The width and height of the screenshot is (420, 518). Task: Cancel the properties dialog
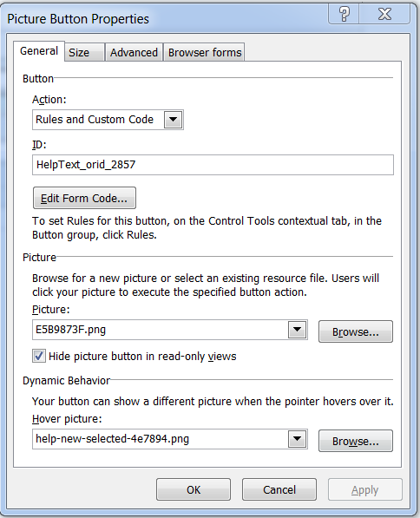tap(279, 489)
